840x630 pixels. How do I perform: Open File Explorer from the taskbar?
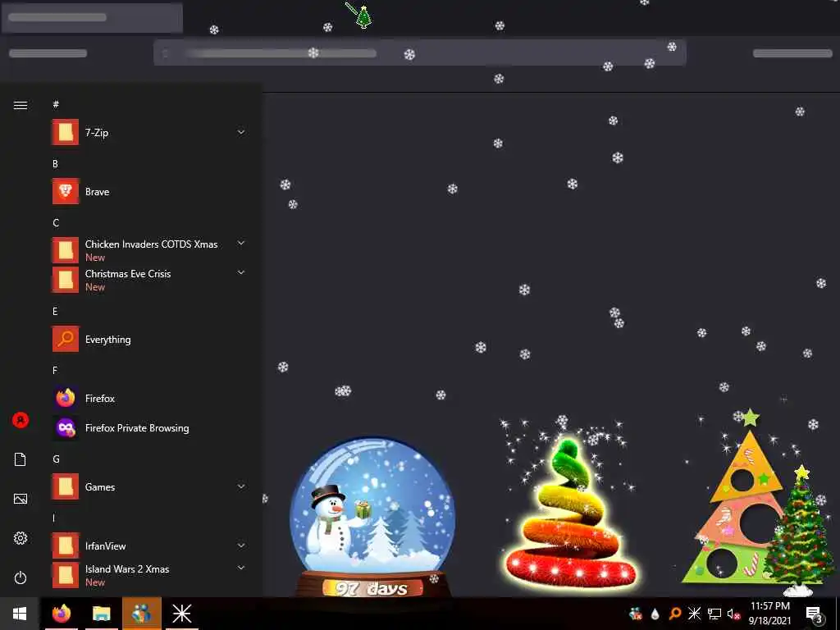(x=101, y=614)
